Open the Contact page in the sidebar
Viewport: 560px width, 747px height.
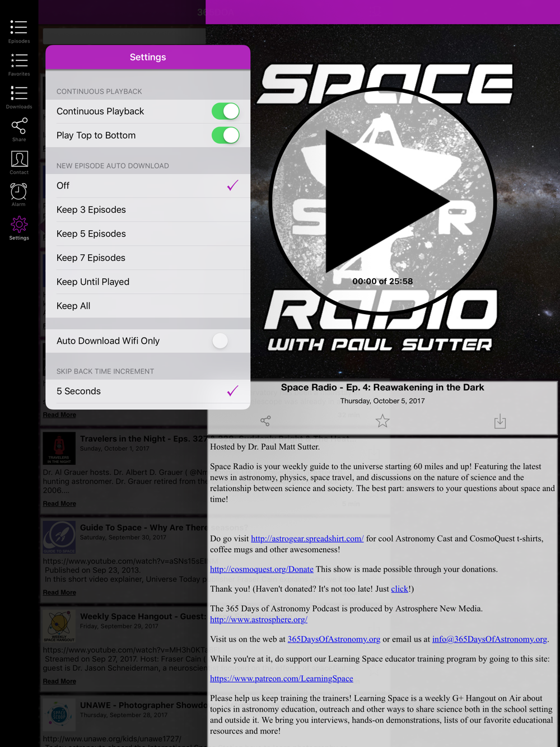click(x=18, y=162)
